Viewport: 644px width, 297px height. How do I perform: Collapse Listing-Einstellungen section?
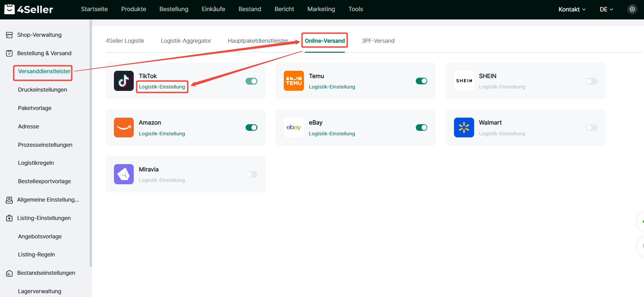tap(44, 218)
